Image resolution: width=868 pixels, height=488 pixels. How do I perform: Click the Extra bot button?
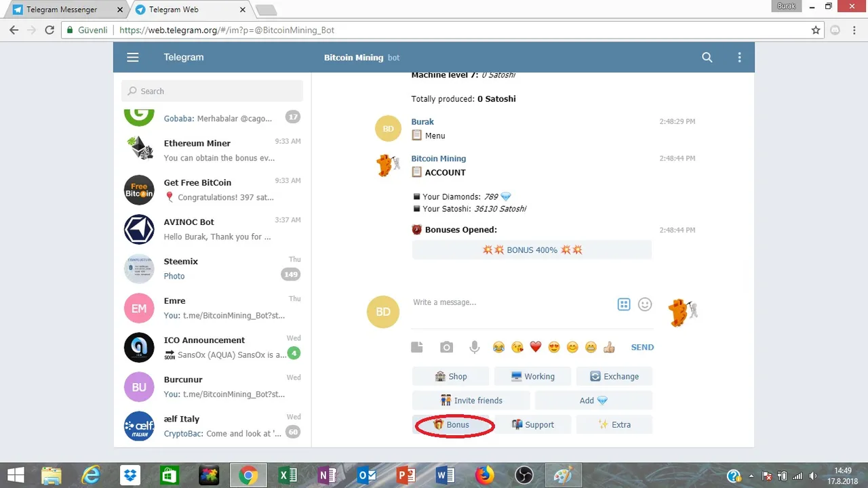click(x=614, y=424)
